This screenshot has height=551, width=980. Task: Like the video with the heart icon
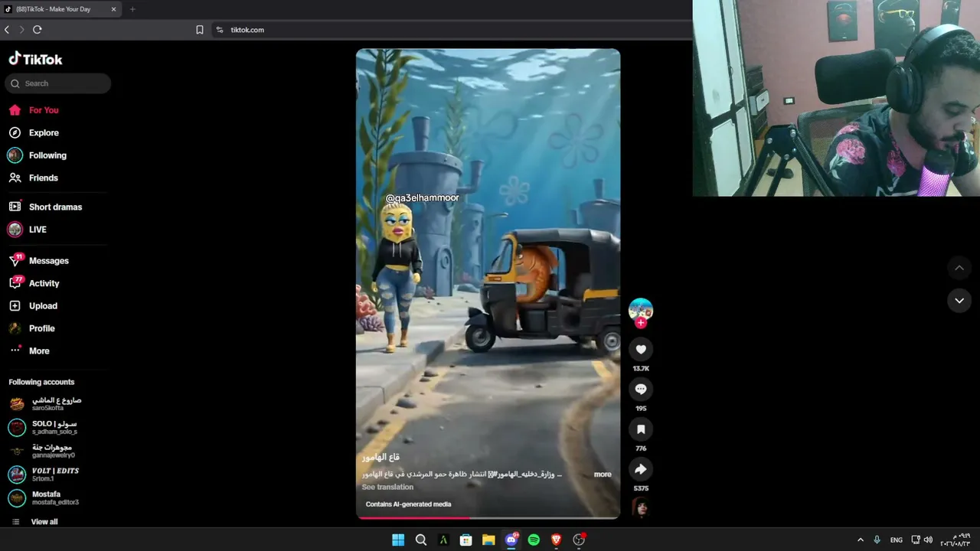(641, 350)
